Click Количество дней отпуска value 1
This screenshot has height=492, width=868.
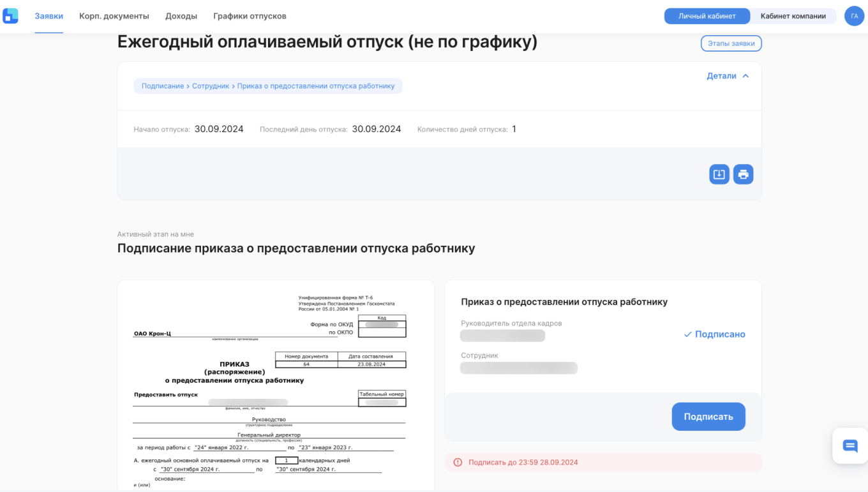coord(514,129)
